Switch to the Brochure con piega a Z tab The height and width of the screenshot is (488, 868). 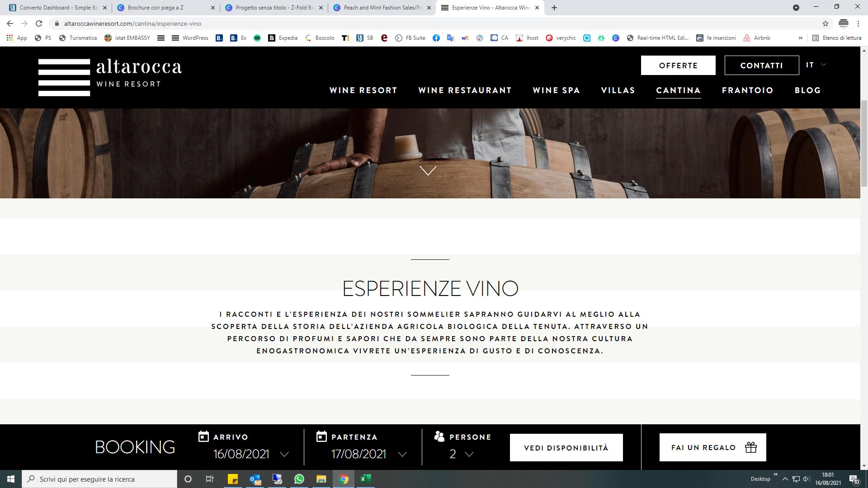166,8
